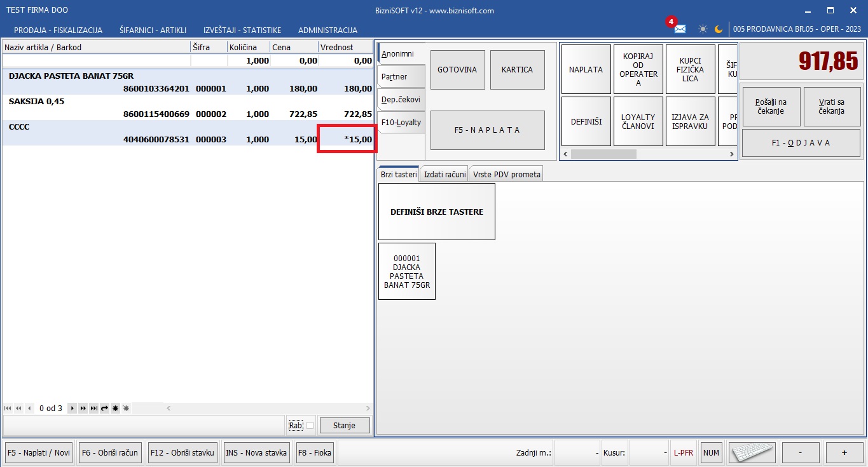868x467 pixels.
Task: Click the Šifra column header
Action: pos(209,47)
